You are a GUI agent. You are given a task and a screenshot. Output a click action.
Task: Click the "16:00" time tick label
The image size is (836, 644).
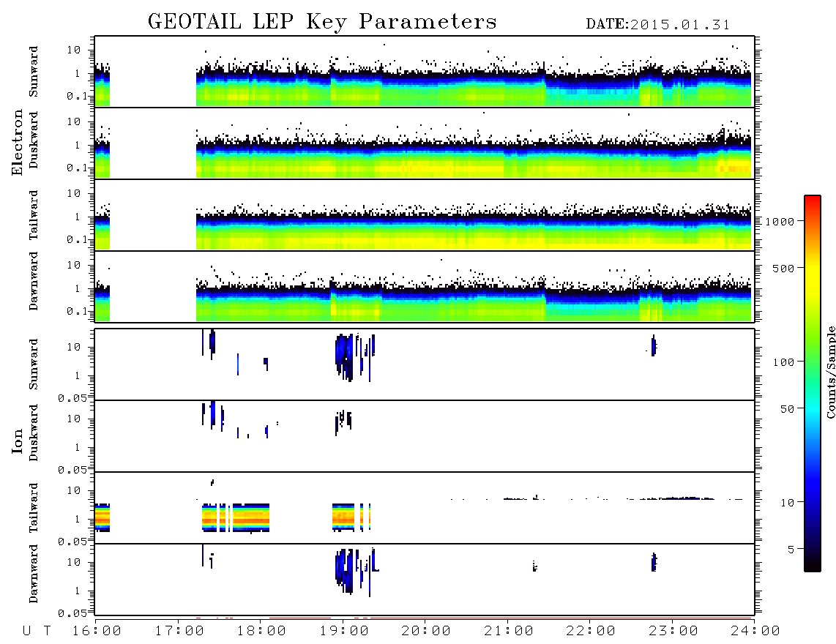click(x=97, y=632)
